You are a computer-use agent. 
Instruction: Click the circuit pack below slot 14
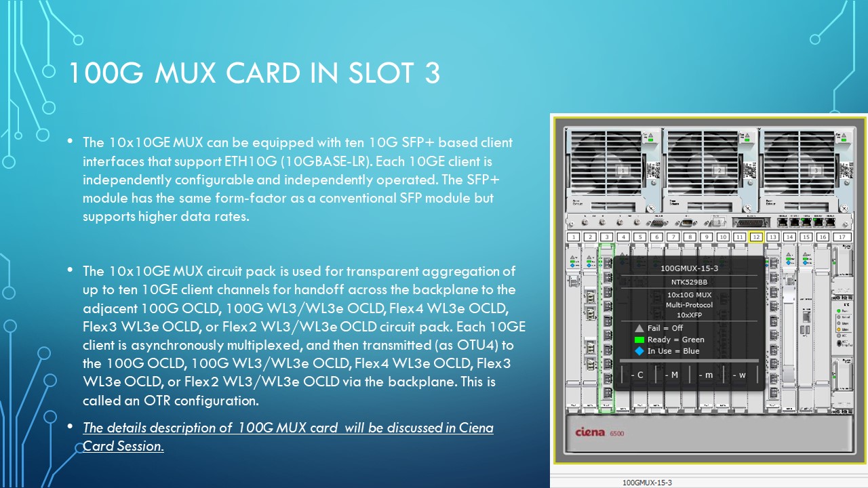pos(789,328)
